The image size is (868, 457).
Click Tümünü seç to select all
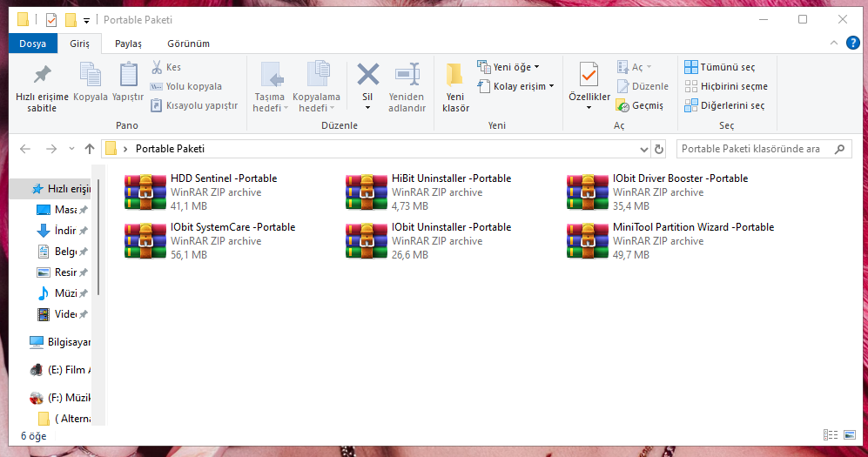click(720, 67)
